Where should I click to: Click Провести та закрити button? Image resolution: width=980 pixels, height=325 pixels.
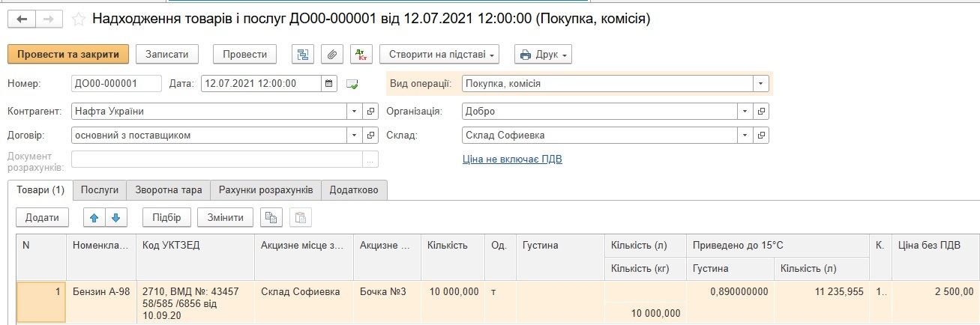(68, 55)
